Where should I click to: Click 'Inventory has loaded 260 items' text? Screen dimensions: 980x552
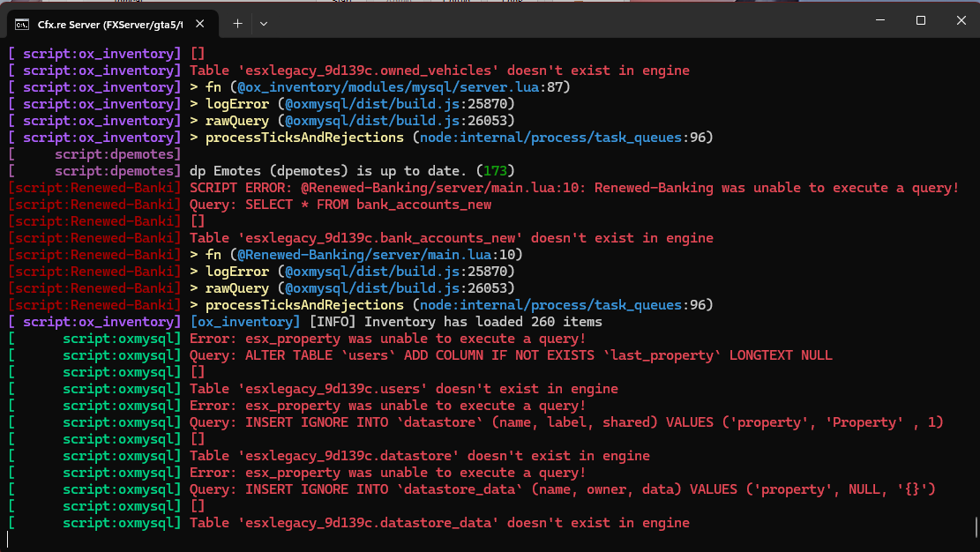(x=483, y=321)
